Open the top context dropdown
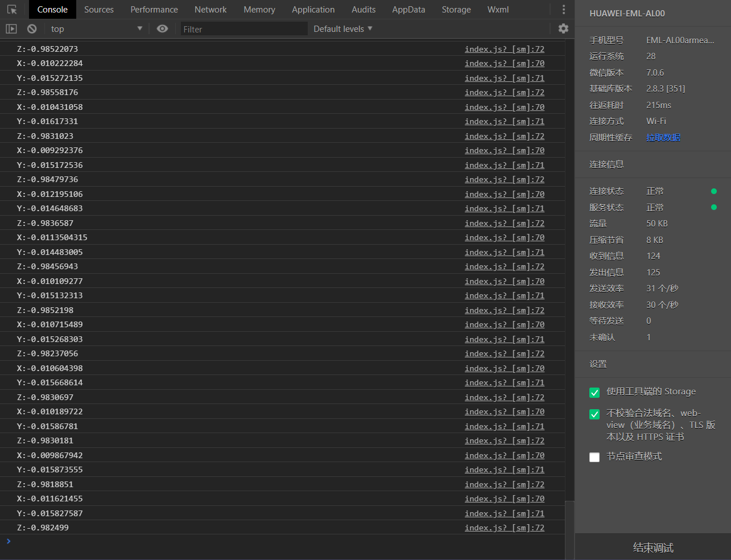 [x=97, y=28]
